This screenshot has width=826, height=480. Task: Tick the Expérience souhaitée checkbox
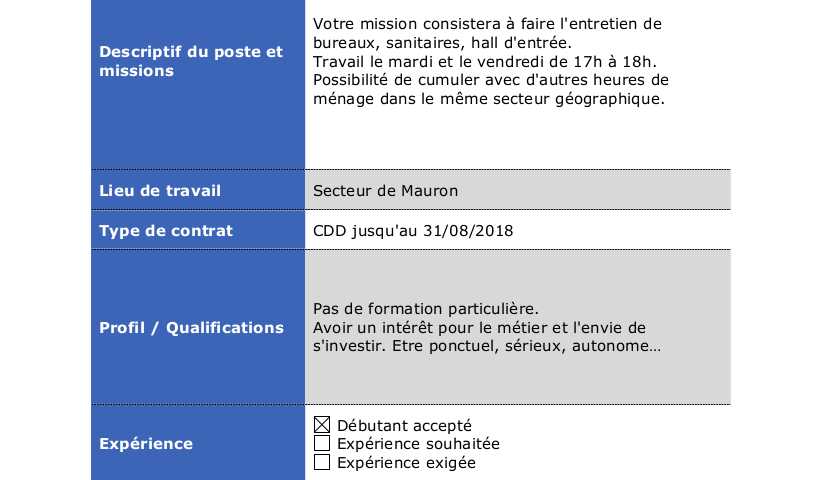click(322, 444)
